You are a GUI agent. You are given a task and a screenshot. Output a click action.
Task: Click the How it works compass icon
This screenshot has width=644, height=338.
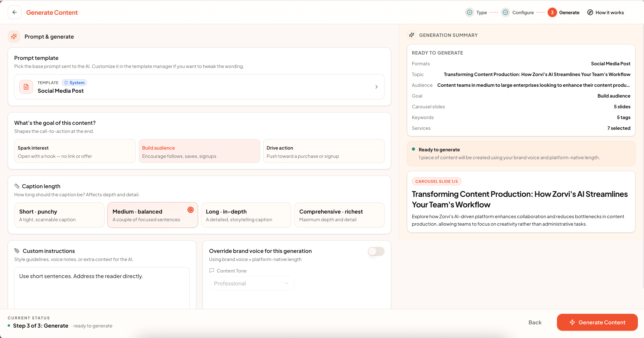(590, 12)
